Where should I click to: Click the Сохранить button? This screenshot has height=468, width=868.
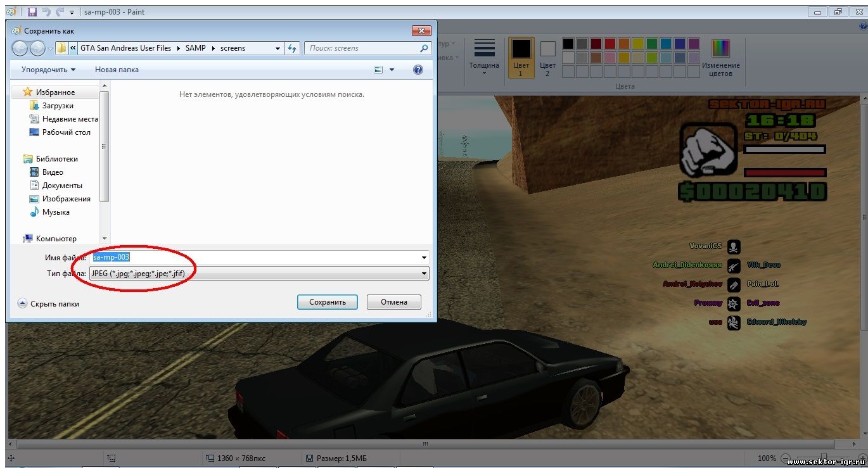coord(328,302)
